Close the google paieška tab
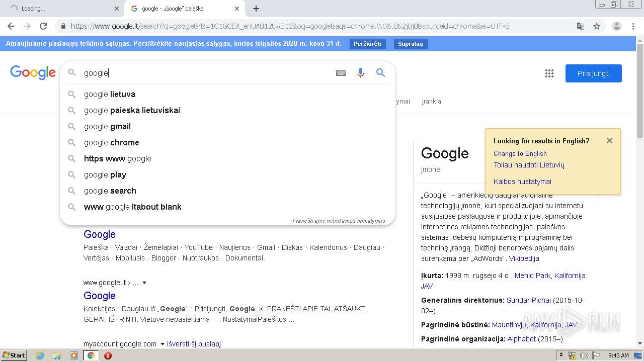Screen dimensions: 644x362 [237, 9]
